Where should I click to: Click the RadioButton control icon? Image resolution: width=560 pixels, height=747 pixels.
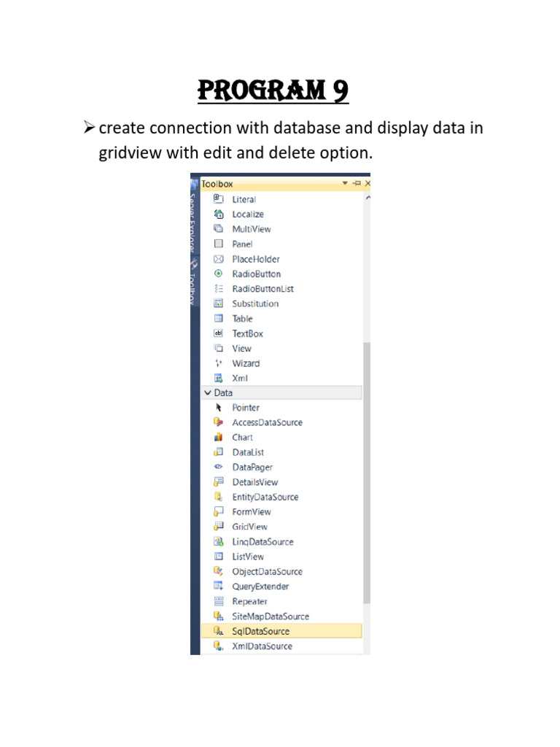218,274
